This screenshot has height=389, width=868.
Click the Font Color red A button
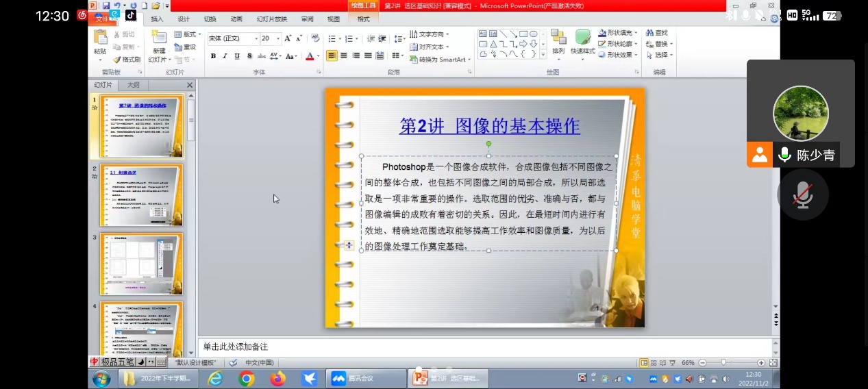310,56
